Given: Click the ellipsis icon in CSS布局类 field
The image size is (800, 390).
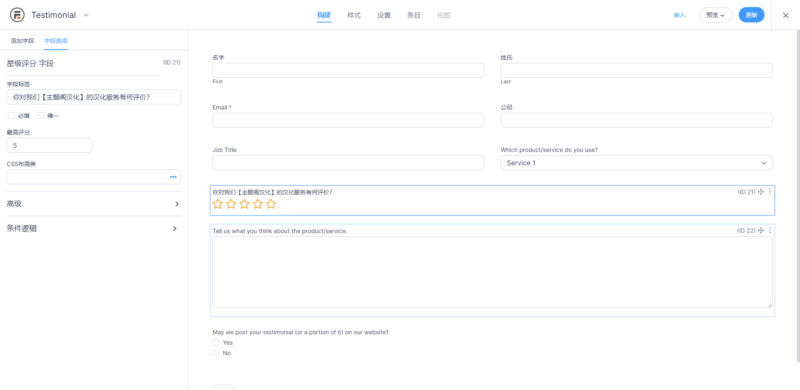Looking at the screenshot, I should [173, 177].
